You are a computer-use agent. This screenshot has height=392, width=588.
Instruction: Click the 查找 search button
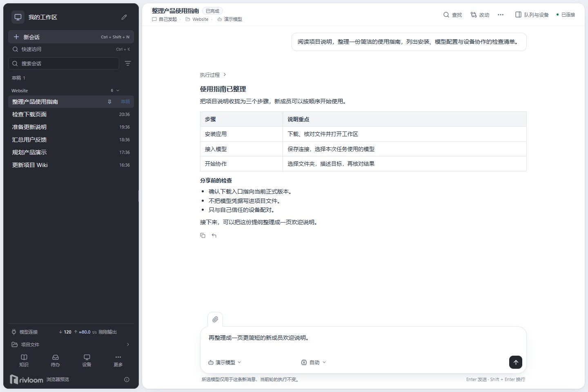(x=452, y=15)
